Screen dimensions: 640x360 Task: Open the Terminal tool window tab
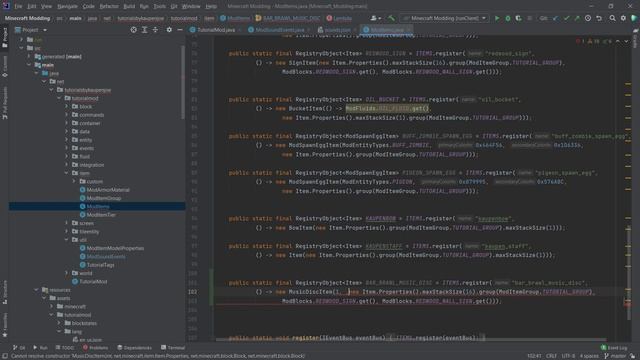click(173, 348)
